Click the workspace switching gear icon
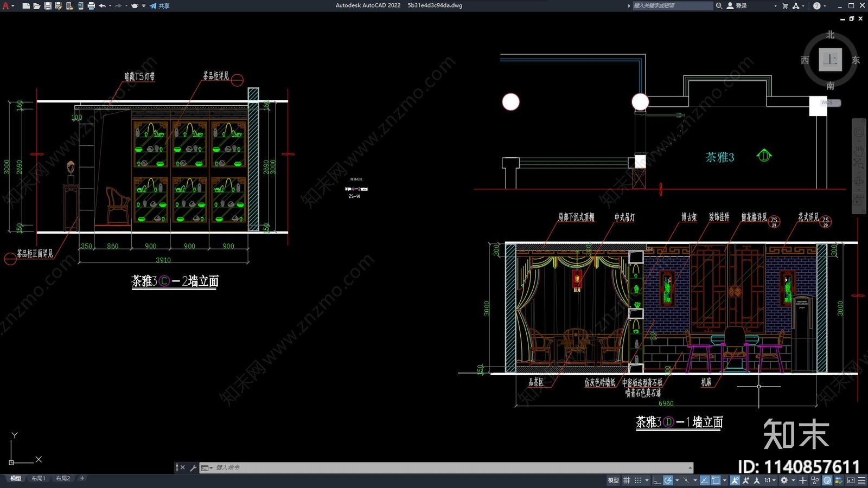 point(784,480)
